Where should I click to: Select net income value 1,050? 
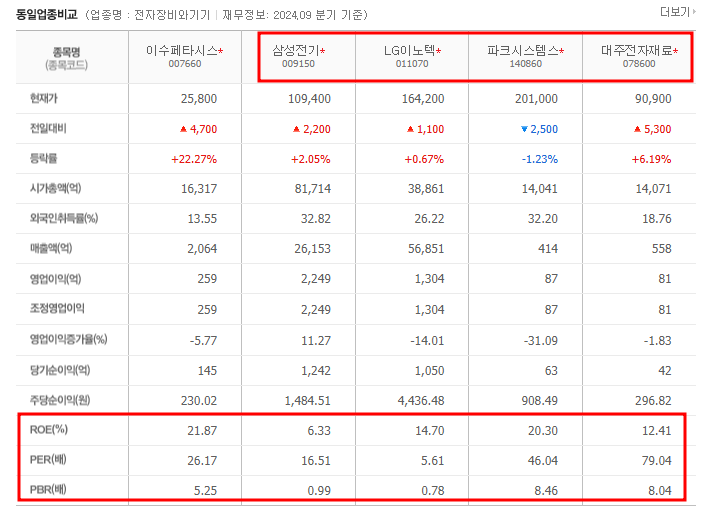click(x=429, y=371)
